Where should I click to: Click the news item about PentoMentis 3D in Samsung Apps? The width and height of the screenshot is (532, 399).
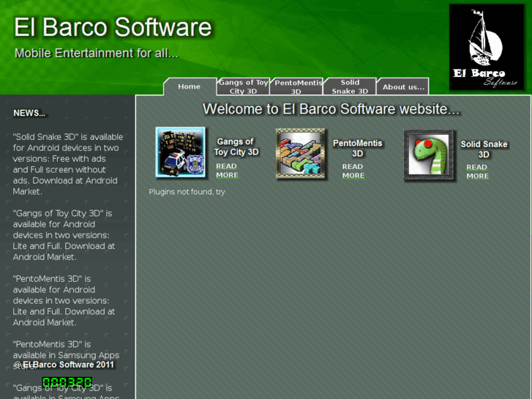pyautogui.click(x=66, y=355)
